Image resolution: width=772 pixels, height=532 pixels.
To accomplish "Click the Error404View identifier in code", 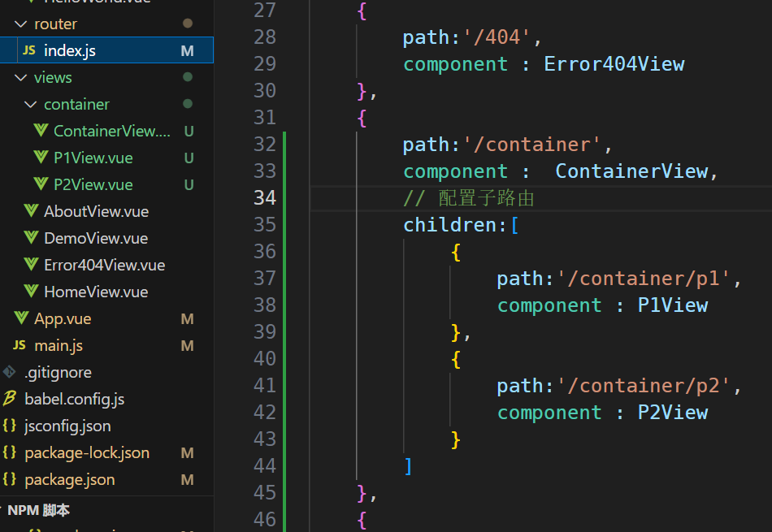I will [x=614, y=64].
